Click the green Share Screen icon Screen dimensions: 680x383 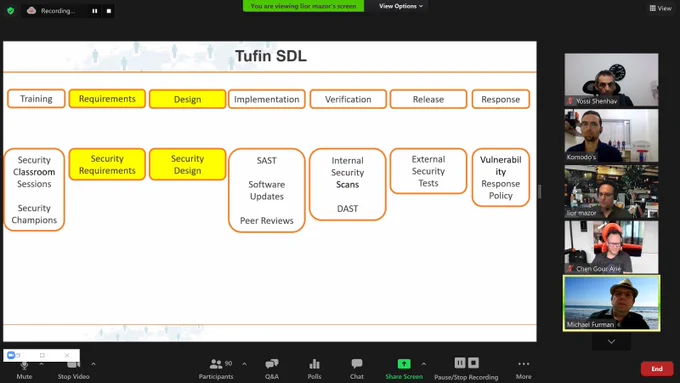click(x=404, y=363)
